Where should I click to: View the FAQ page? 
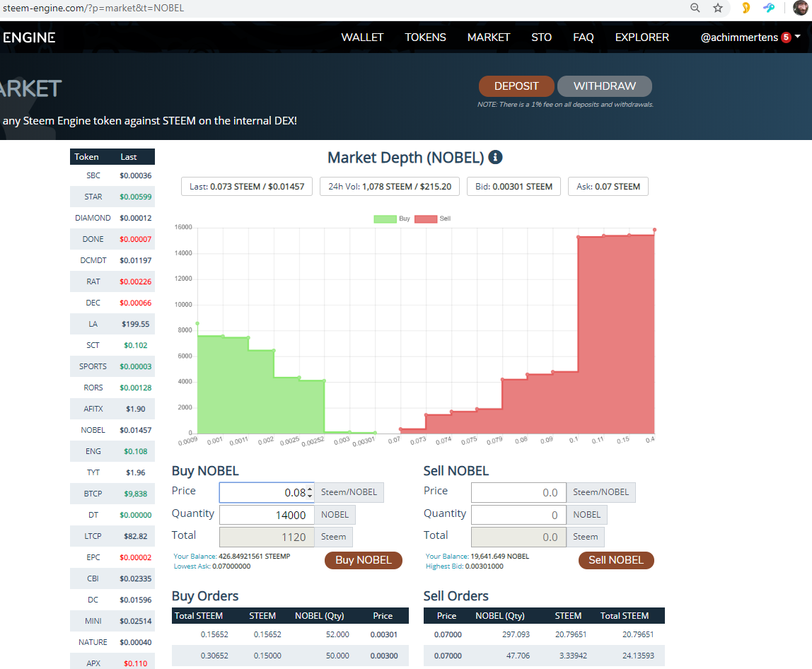click(x=583, y=37)
